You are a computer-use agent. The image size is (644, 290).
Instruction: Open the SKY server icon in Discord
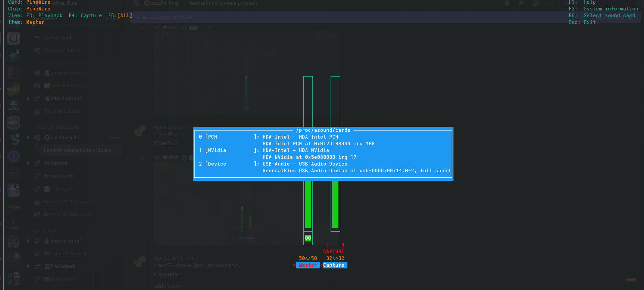point(13,123)
